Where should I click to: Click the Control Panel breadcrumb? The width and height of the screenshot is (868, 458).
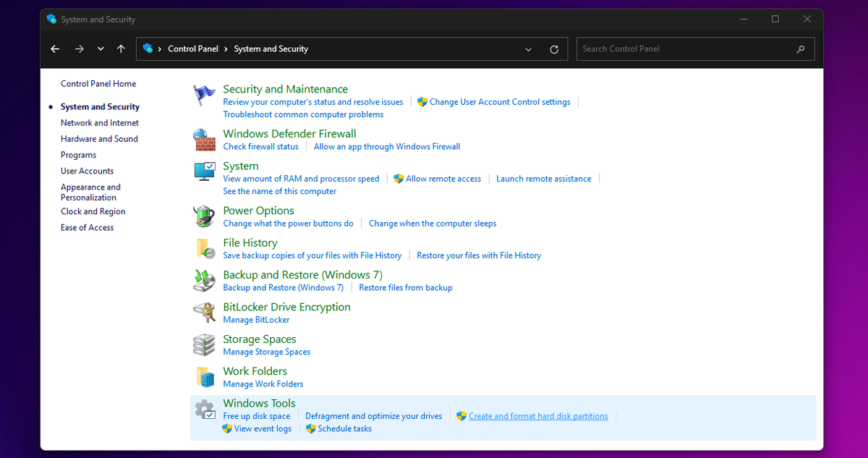pos(193,49)
